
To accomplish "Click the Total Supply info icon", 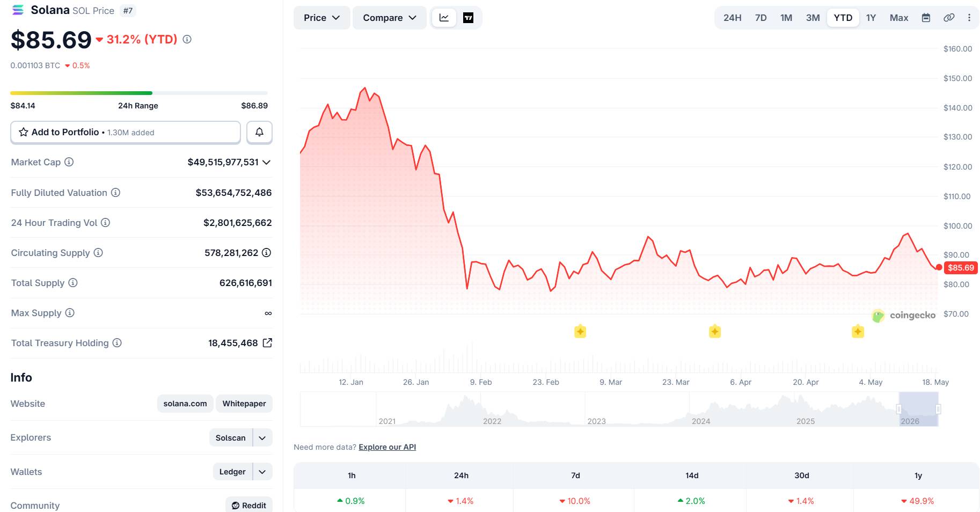I will tap(73, 283).
